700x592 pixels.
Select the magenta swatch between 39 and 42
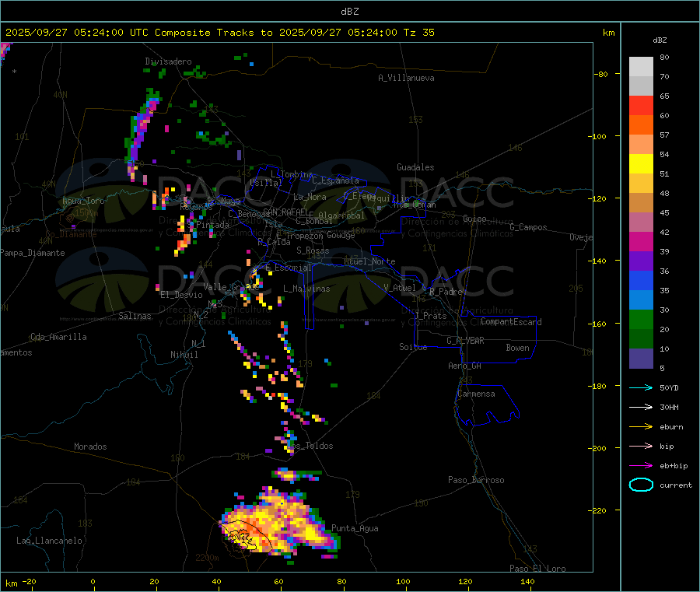tap(641, 241)
